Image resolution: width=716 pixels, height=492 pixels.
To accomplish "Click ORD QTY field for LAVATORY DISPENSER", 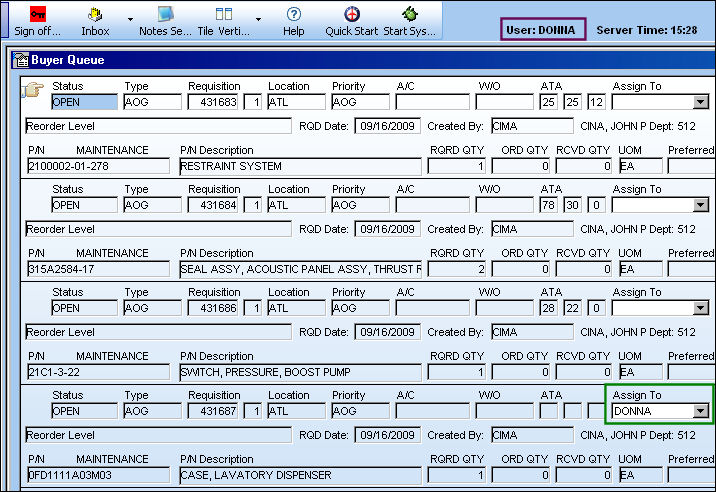I will [520, 475].
